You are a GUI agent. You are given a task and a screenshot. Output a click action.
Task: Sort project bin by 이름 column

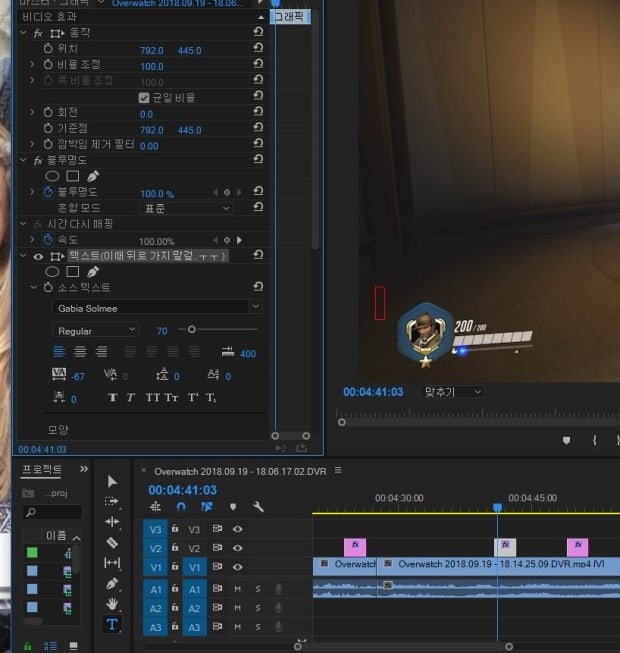pos(56,535)
